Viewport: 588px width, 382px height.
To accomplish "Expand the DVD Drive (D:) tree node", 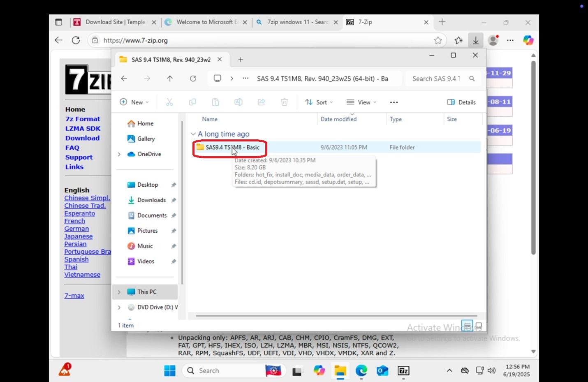I will click(x=119, y=307).
